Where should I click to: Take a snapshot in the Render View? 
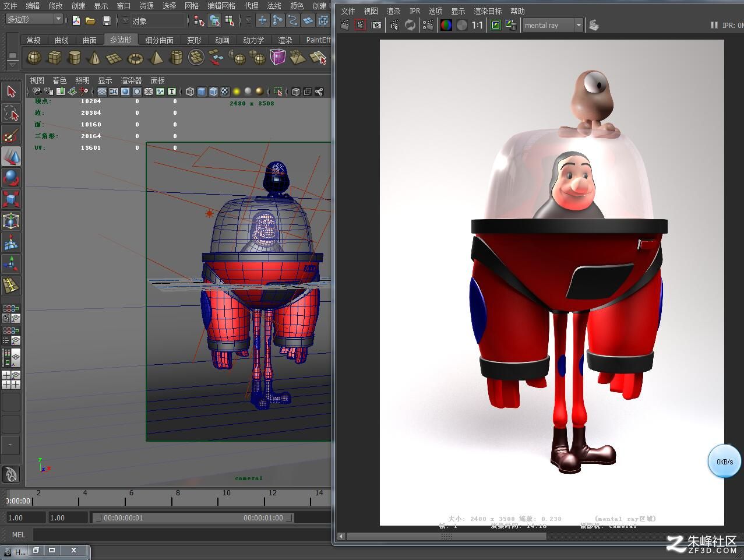[x=376, y=25]
